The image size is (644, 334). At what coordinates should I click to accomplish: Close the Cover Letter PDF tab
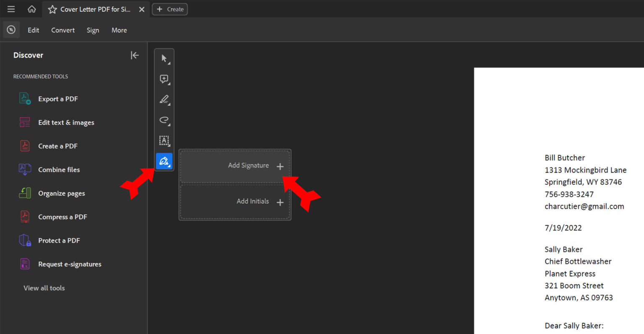pyautogui.click(x=142, y=9)
